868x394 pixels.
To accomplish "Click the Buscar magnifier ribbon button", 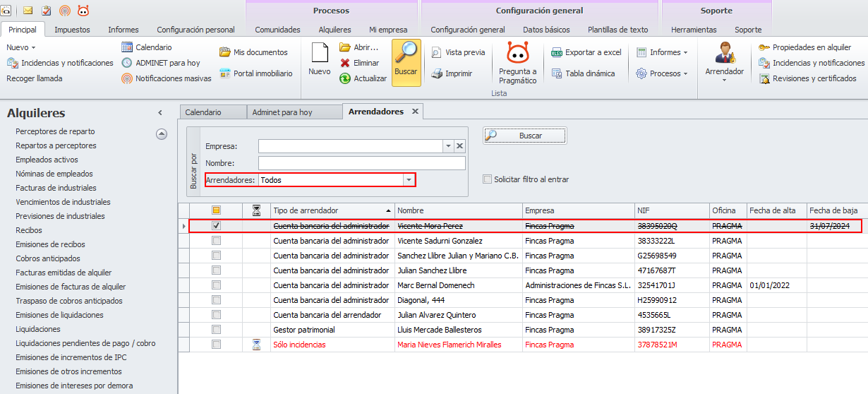I will point(406,62).
